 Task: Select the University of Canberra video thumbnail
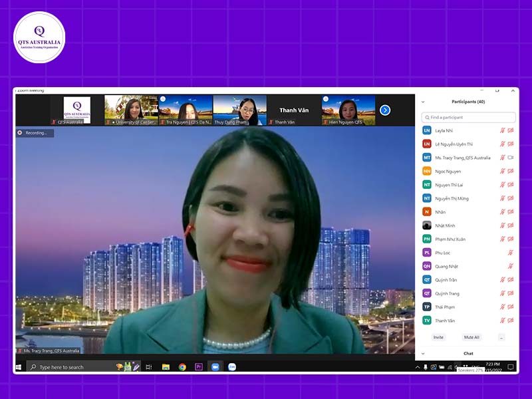pyautogui.click(x=131, y=110)
